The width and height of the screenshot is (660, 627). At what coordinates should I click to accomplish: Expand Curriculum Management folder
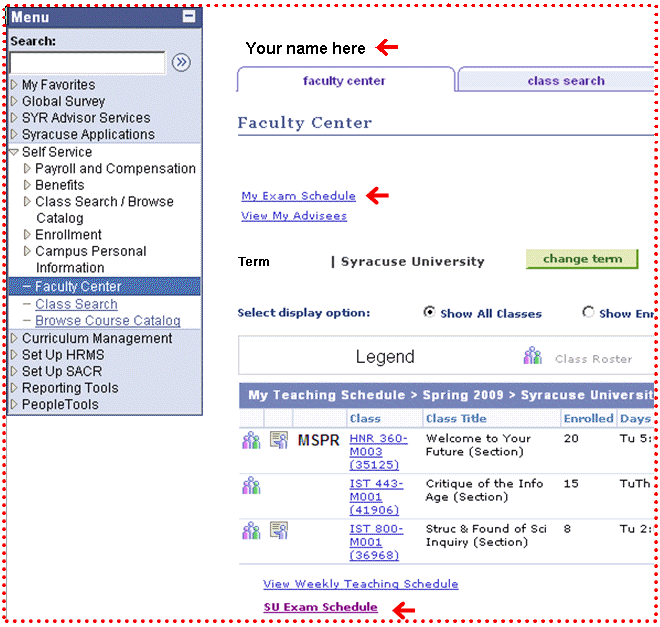click(14, 338)
